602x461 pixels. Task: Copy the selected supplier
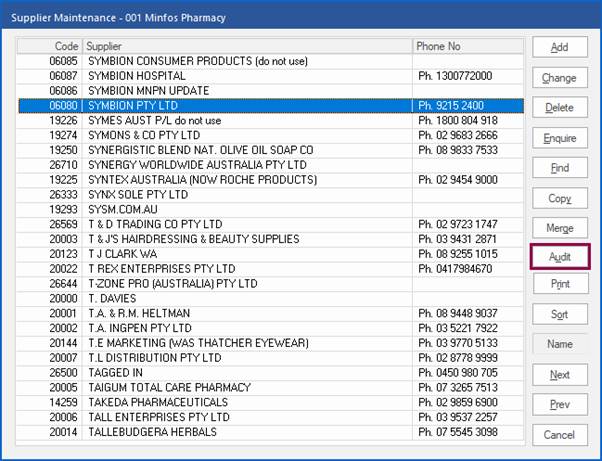[560, 198]
